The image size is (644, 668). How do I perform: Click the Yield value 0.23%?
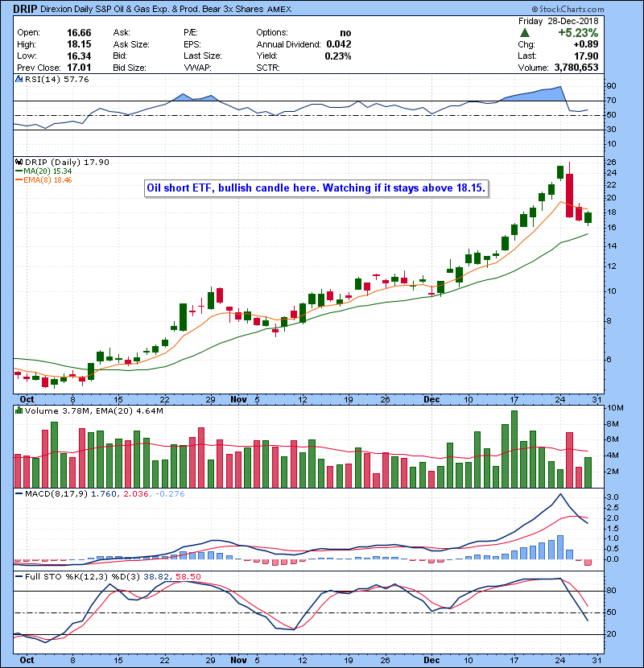[x=338, y=56]
